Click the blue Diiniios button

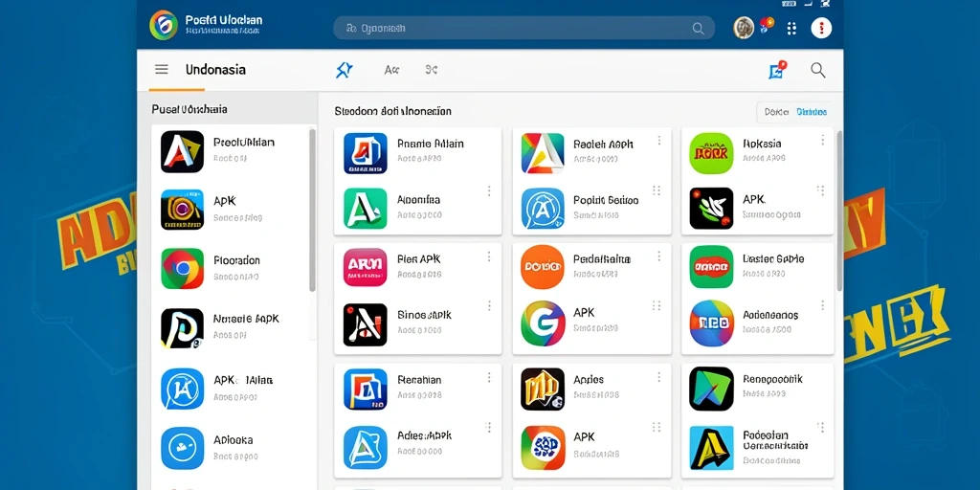(x=812, y=112)
